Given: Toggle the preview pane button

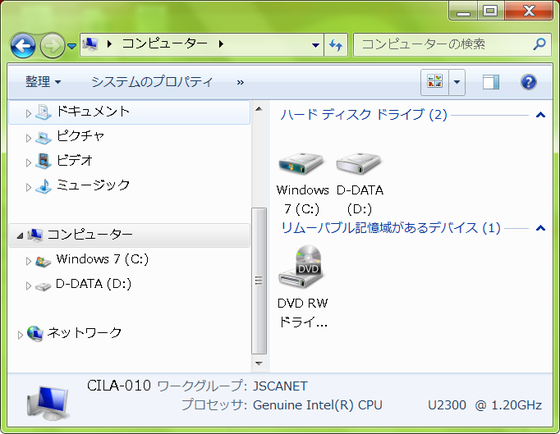Looking at the screenshot, I should pos(491,82).
